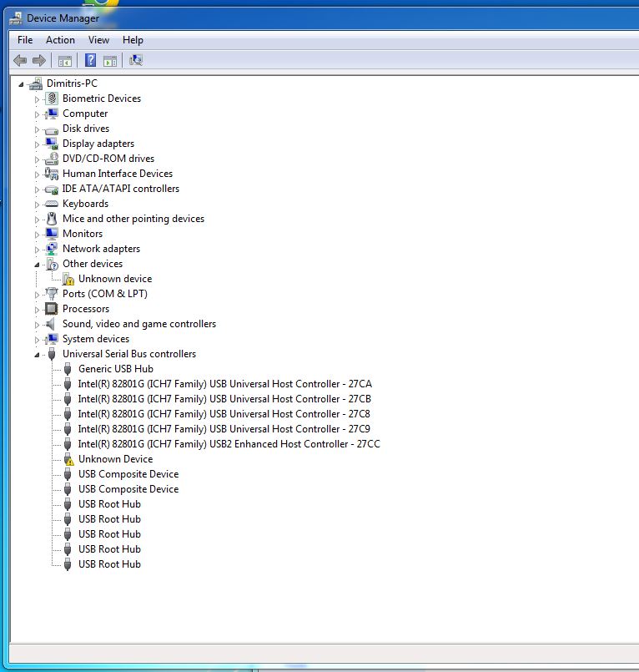Click the Ports (COM & LPT) icon
The width and height of the screenshot is (639, 672).
tap(52, 294)
